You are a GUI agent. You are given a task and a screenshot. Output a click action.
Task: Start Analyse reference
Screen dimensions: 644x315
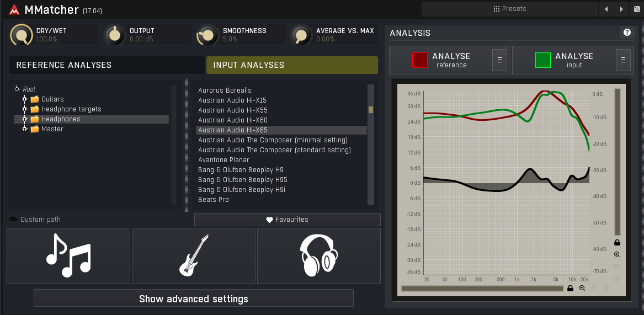tap(450, 60)
